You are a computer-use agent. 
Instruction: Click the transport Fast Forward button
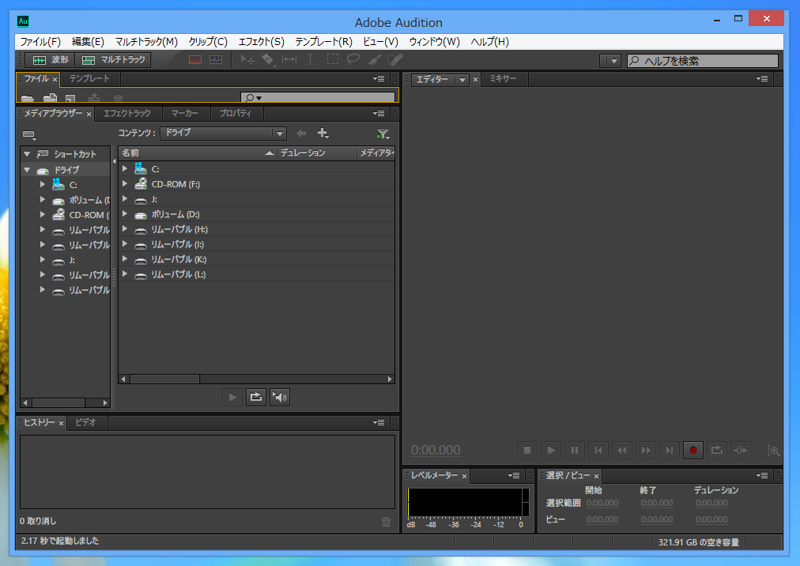pos(646,450)
